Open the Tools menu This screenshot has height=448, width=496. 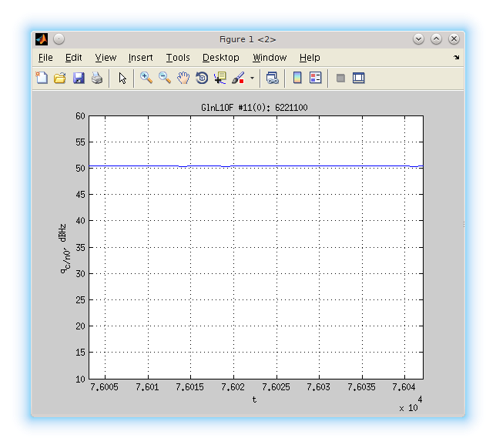(x=178, y=58)
